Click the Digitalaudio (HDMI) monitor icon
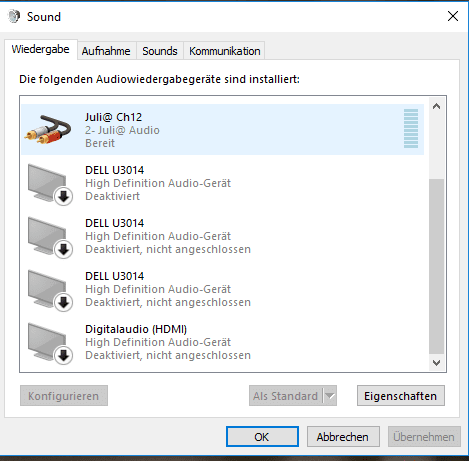This screenshot has width=469, height=461. 50,343
